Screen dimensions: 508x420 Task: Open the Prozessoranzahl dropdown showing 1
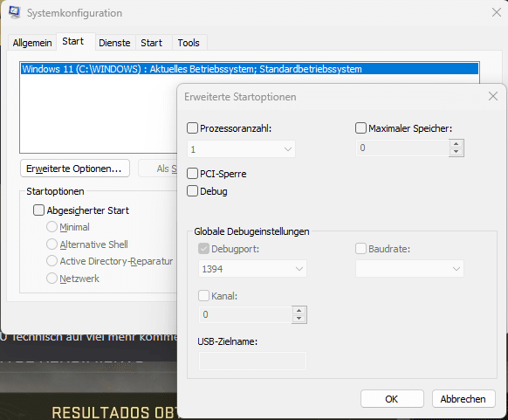pyautogui.click(x=241, y=149)
